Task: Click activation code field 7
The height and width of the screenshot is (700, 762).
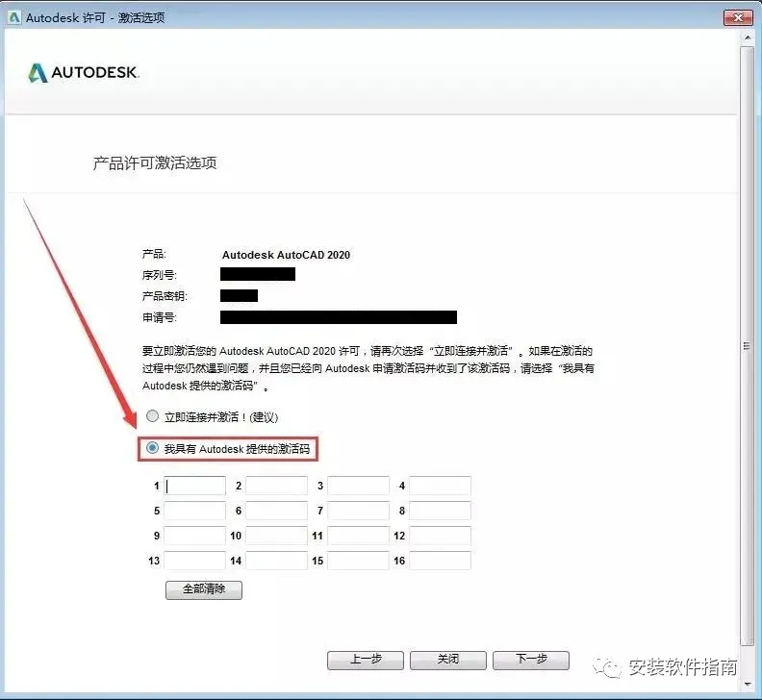Action: coord(359,511)
